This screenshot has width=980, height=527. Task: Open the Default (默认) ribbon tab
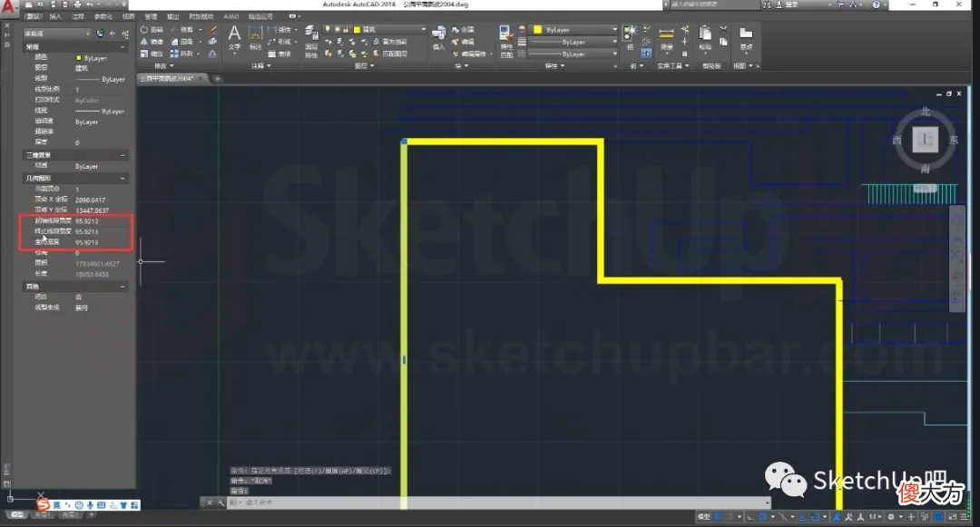click(34, 16)
